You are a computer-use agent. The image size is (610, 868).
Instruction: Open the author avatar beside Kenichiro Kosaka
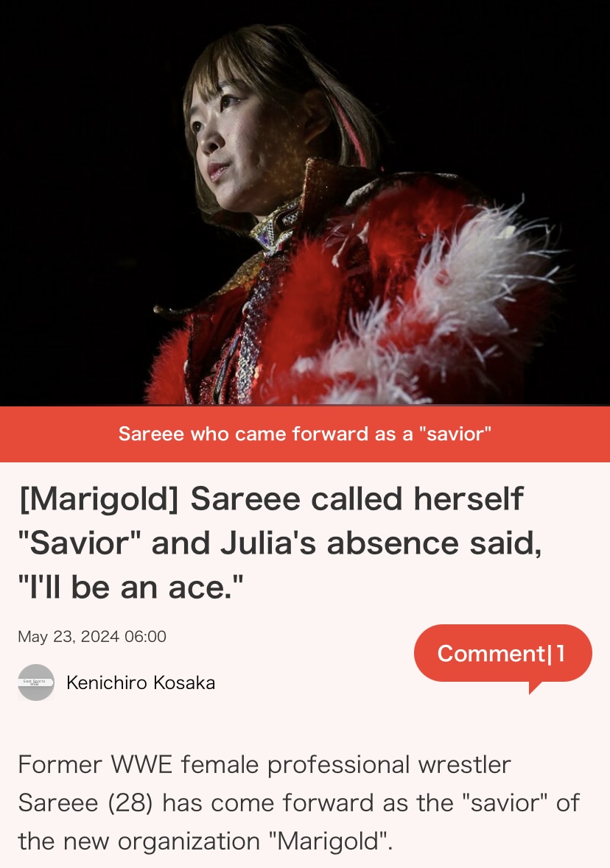pos(36,682)
